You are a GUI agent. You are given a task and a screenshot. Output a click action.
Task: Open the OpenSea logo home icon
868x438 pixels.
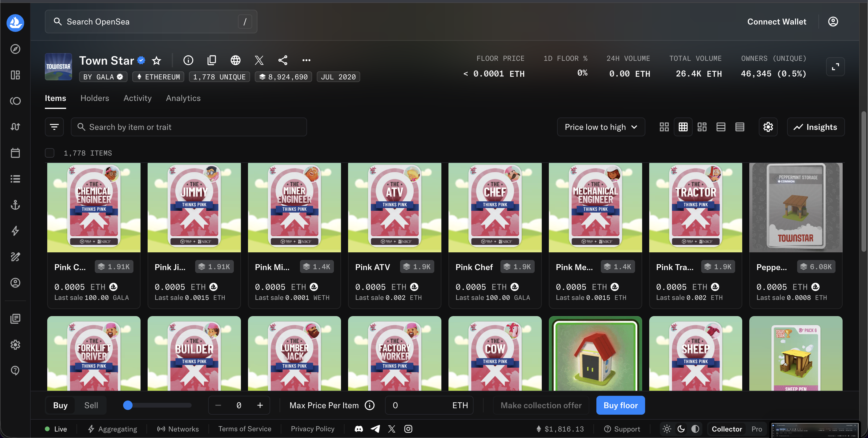tap(15, 22)
